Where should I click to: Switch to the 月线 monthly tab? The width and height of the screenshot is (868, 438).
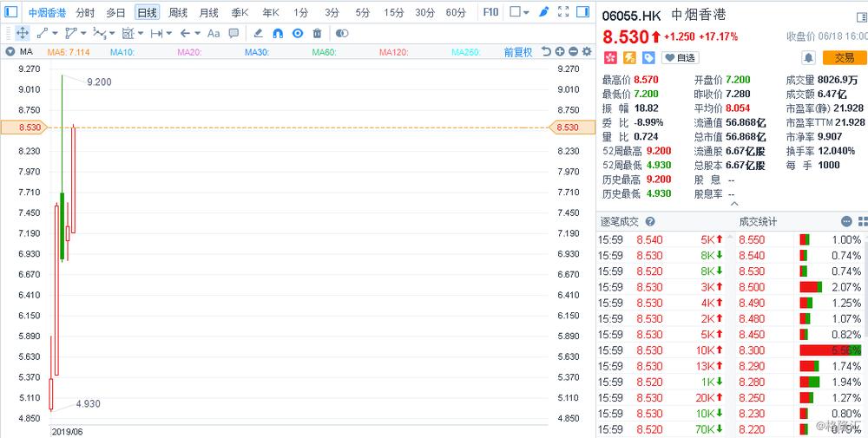click(x=208, y=12)
